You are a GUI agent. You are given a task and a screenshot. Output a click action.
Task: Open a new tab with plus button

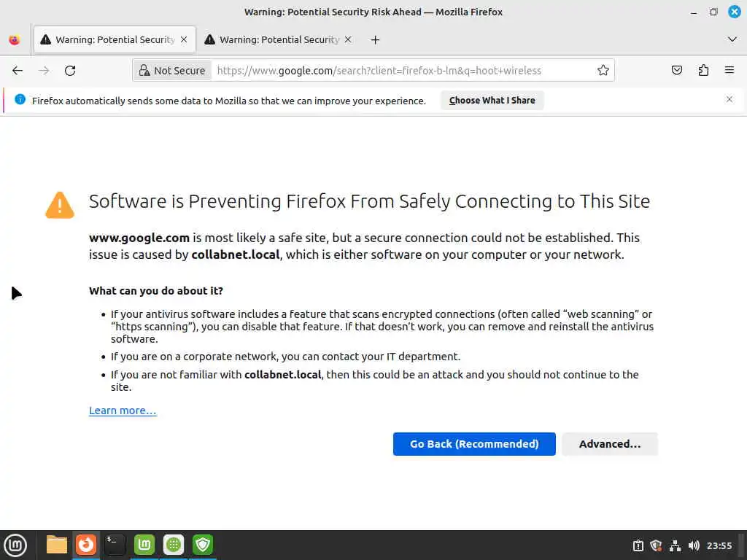375,40
